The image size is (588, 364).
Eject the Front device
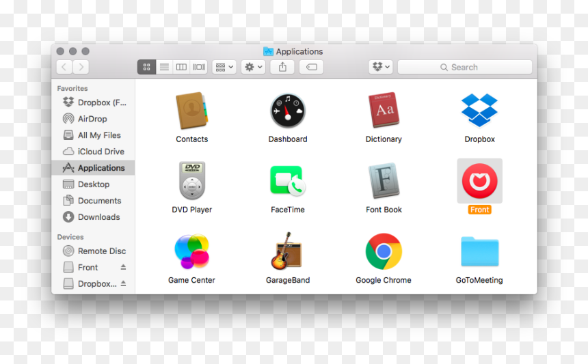123,267
